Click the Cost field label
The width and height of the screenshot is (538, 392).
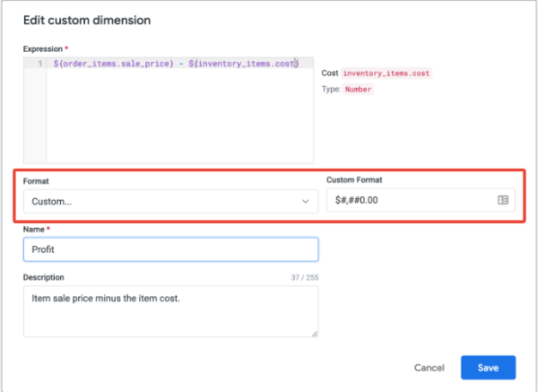click(330, 74)
